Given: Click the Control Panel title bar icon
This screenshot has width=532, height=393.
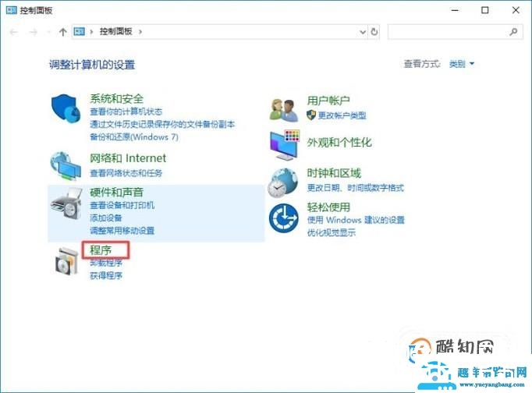Looking at the screenshot, I should 11,10.
